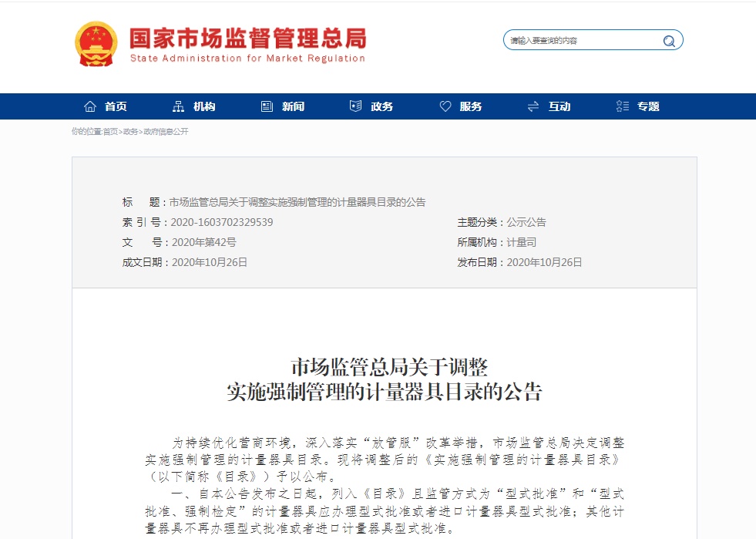Screen dimensions: 756x539
Task: Click the index number 2020-1603702329539
Action: 222,222
